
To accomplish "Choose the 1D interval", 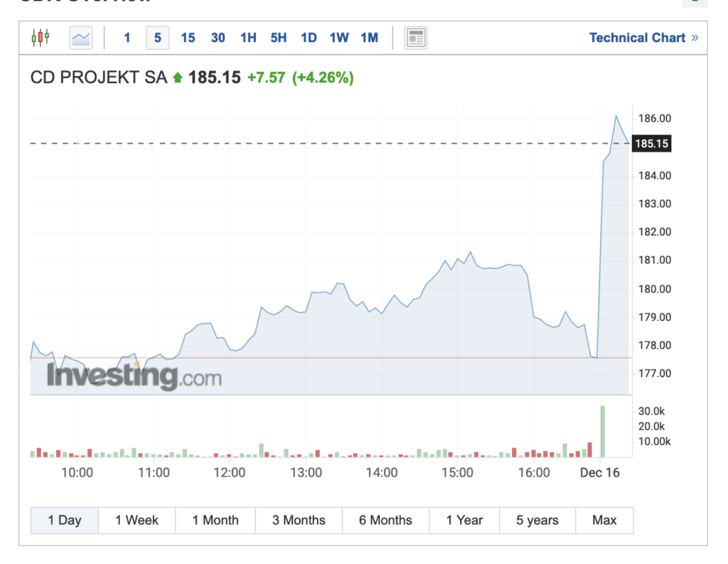I will pyautogui.click(x=309, y=38).
